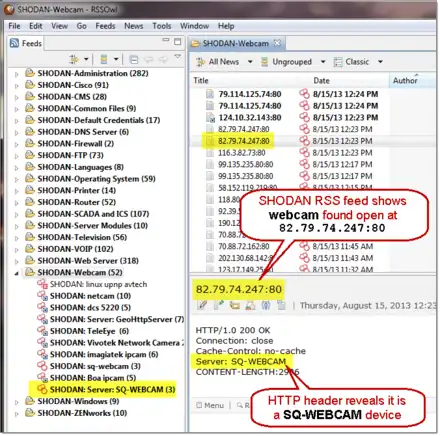Close the SHODAN-Webcam tab
440x436 pixels.
pyautogui.click(x=277, y=43)
